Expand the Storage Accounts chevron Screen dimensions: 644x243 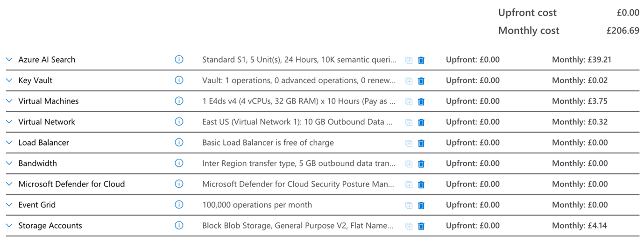pyautogui.click(x=9, y=226)
